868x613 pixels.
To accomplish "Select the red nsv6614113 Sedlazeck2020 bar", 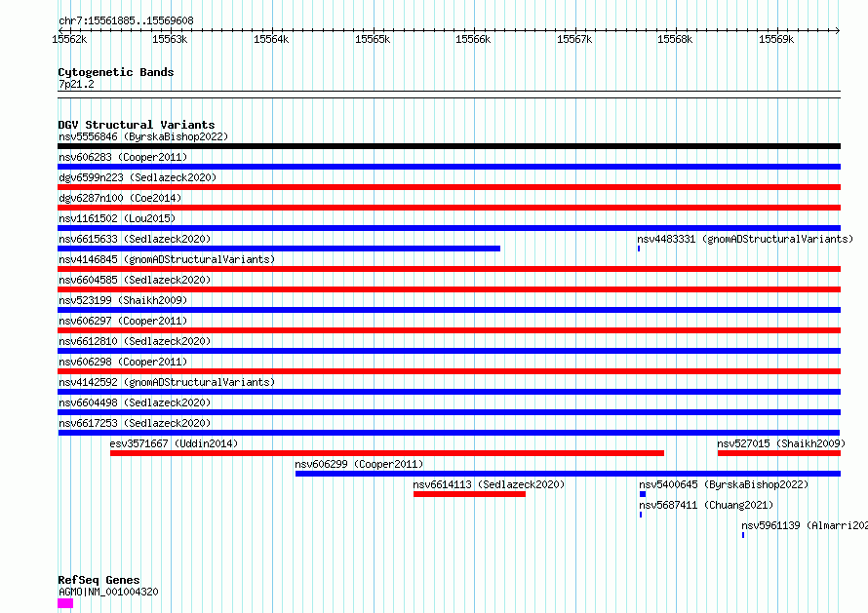I will point(469,494).
